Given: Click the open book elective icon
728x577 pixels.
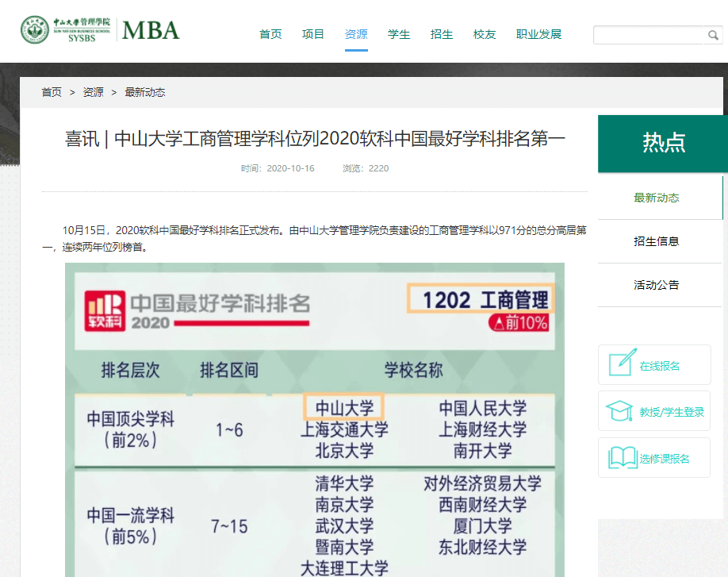Looking at the screenshot, I should [623, 458].
